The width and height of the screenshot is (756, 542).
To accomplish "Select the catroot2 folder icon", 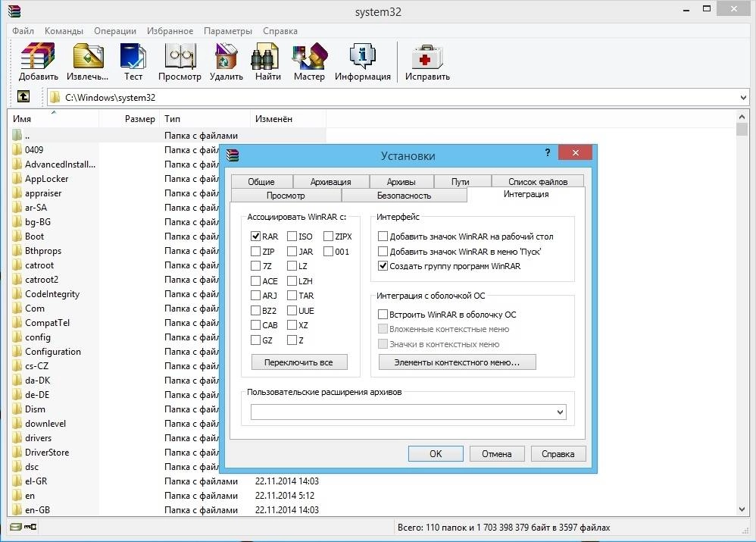I will 17,280.
